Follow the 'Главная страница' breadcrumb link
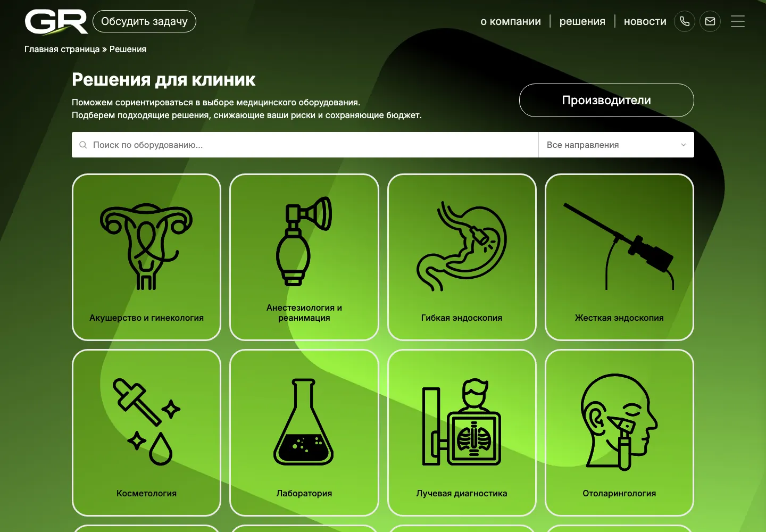The image size is (766, 532). [62, 49]
